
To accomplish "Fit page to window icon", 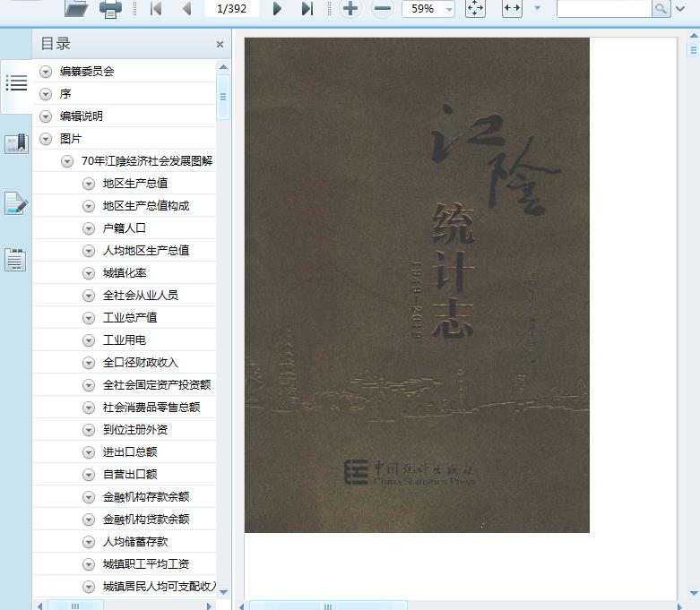I will (475, 8).
